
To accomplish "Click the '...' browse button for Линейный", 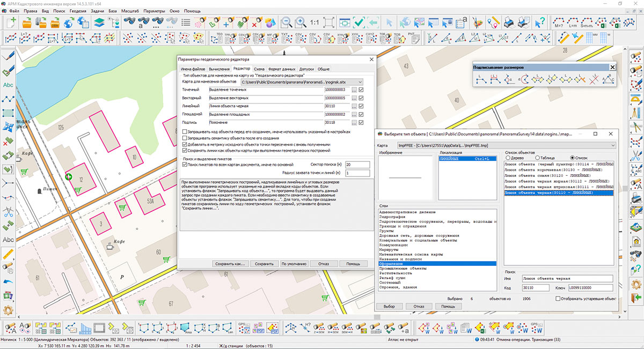I will [x=354, y=106].
